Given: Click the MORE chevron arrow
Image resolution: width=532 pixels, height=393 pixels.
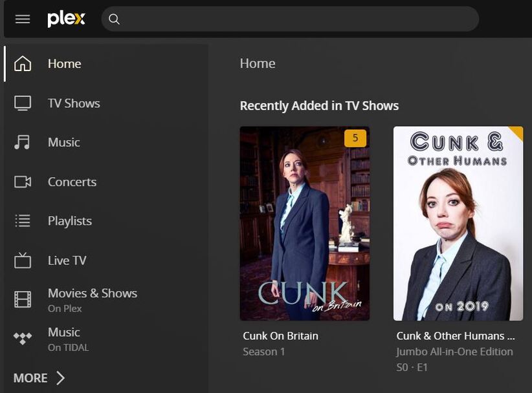Looking at the screenshot, I should click(x=60, y=377).
